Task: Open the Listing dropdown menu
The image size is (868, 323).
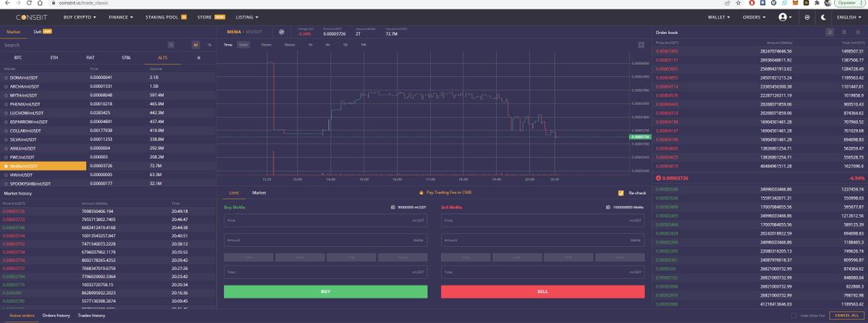Action: point(247,17)
